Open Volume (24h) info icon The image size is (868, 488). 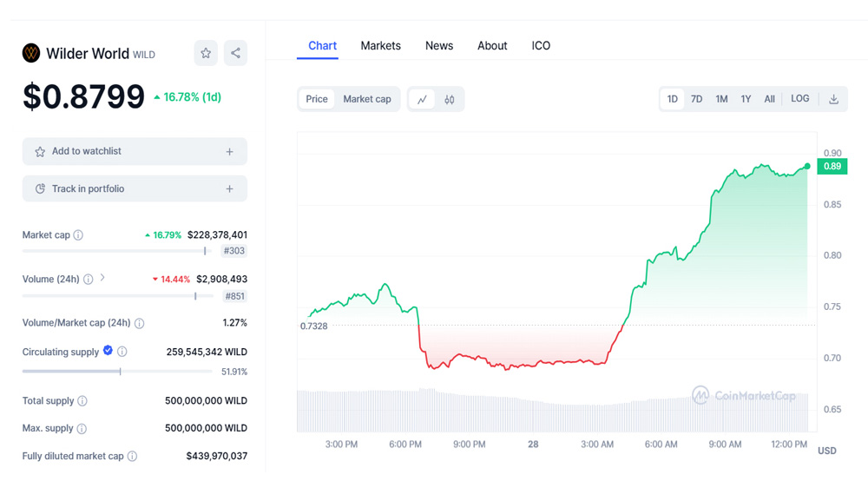click(x=88, y=280)
